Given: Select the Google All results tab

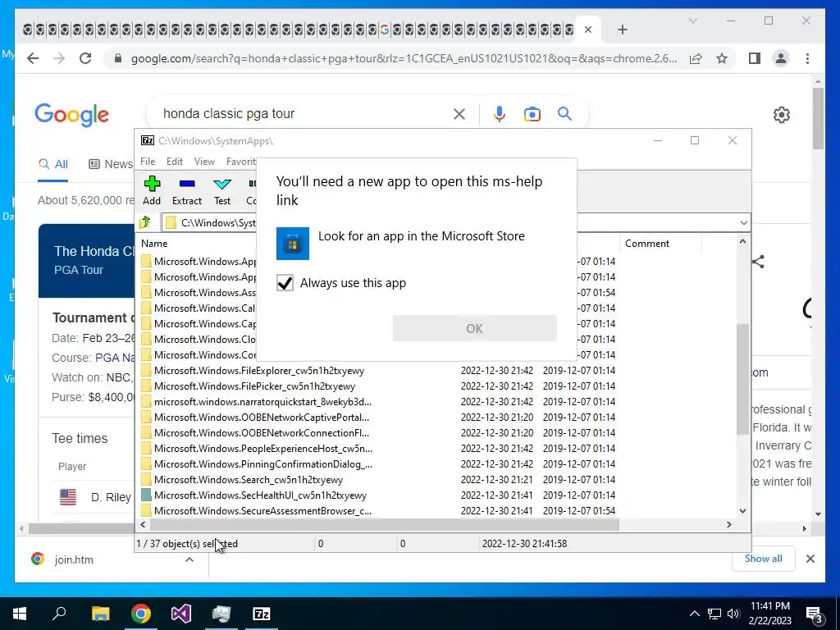Looking at the screenshot, I should coord(53,164).
